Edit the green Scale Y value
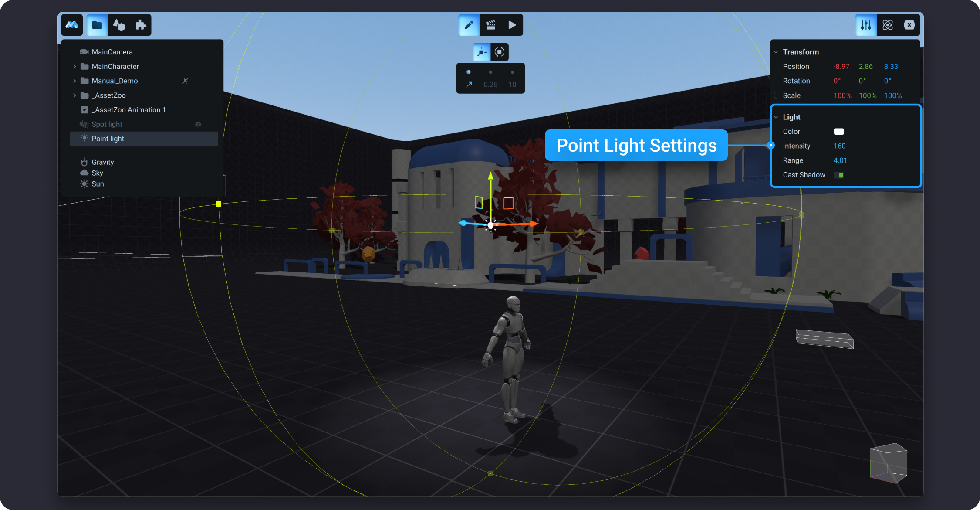 pos(868,95)
